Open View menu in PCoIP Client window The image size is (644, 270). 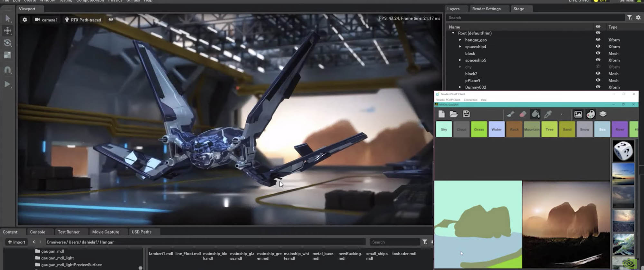click(484, 100)
